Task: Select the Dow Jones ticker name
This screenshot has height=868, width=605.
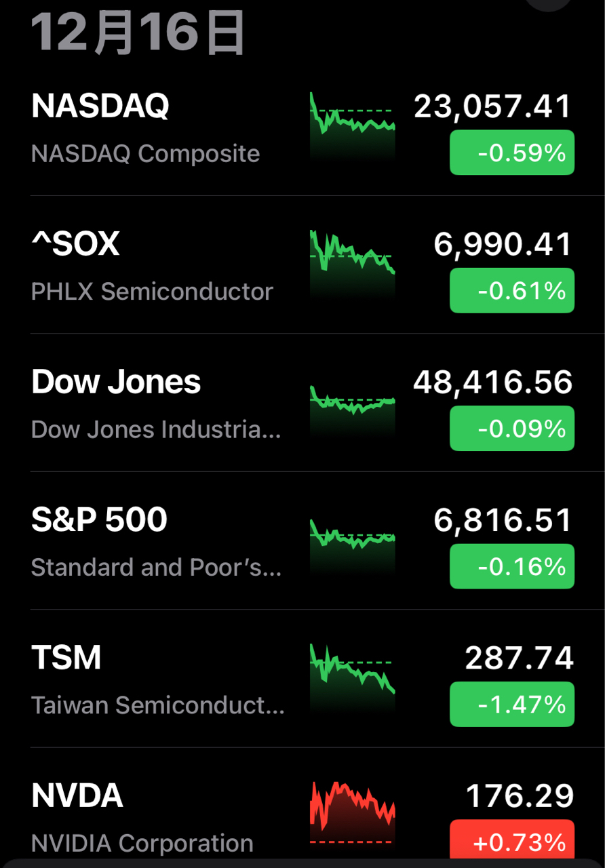Action: tap(116, 382)
